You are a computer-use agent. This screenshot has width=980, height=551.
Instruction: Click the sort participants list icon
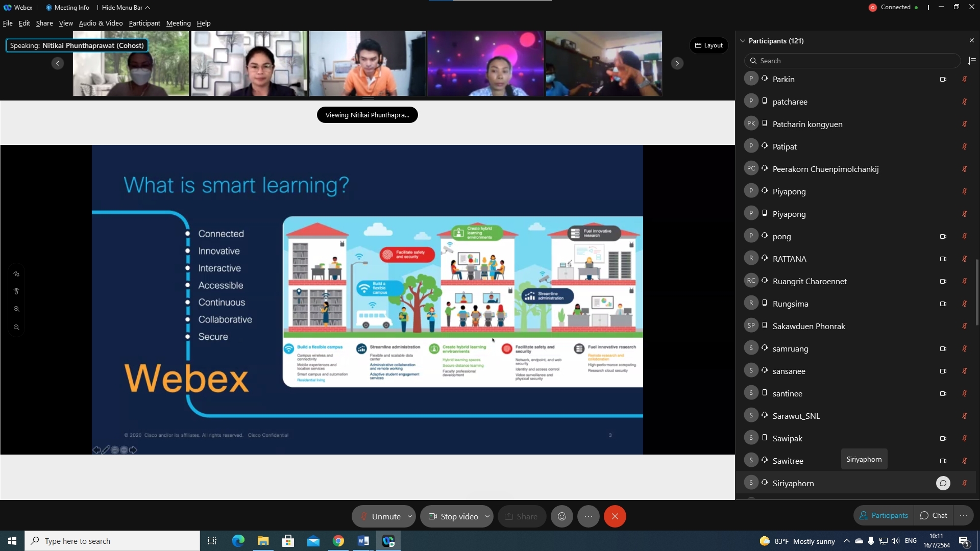(972, 61)
